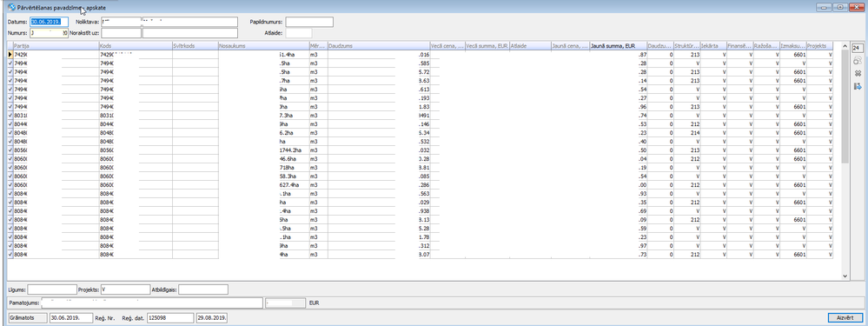Click the Iekārta column header
Viewport: 868px width, 326px height.
pos(713,46)
